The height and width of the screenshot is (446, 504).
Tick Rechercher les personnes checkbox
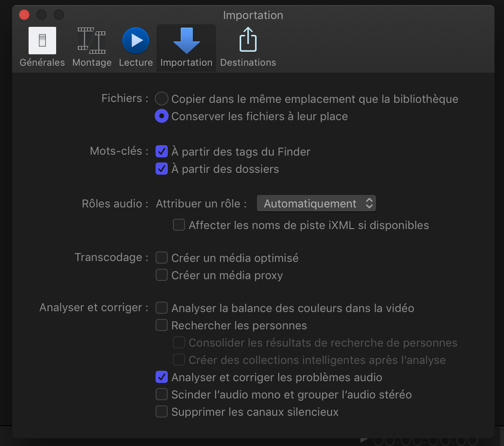[162, 325]
